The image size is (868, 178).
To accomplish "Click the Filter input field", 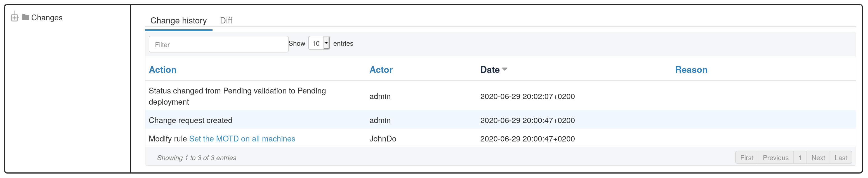I will click(218, 44).
